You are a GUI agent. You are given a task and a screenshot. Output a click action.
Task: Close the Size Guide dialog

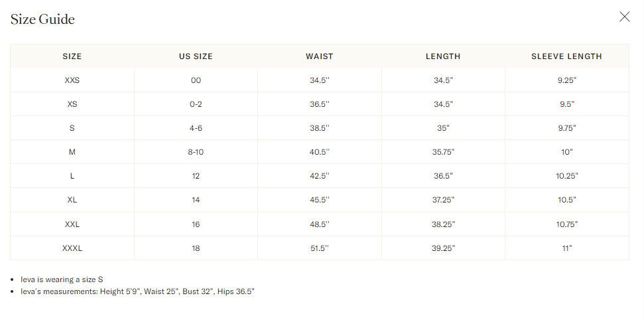tap(624, 17)
